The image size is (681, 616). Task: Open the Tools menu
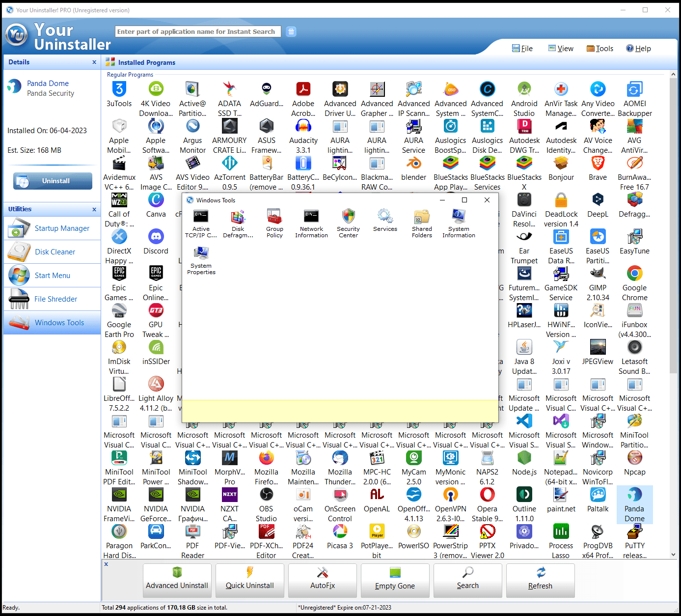[600, 49]
